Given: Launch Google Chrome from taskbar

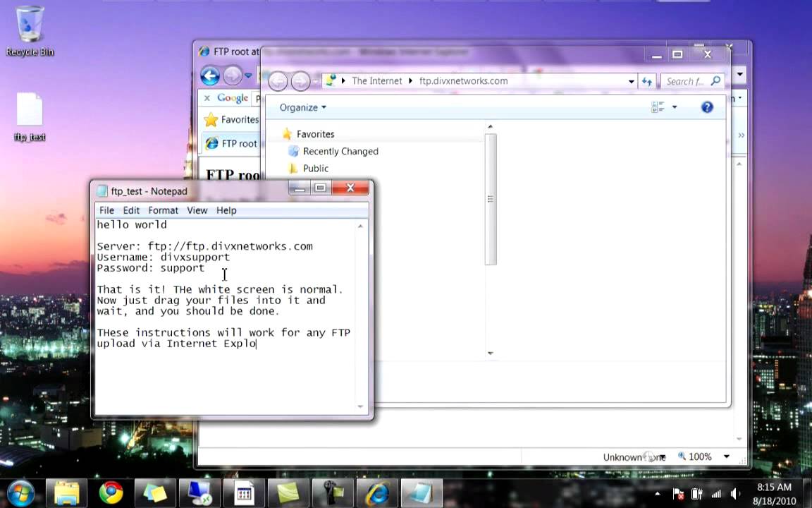Looking at the screenshot, I should tap(111, 493).
